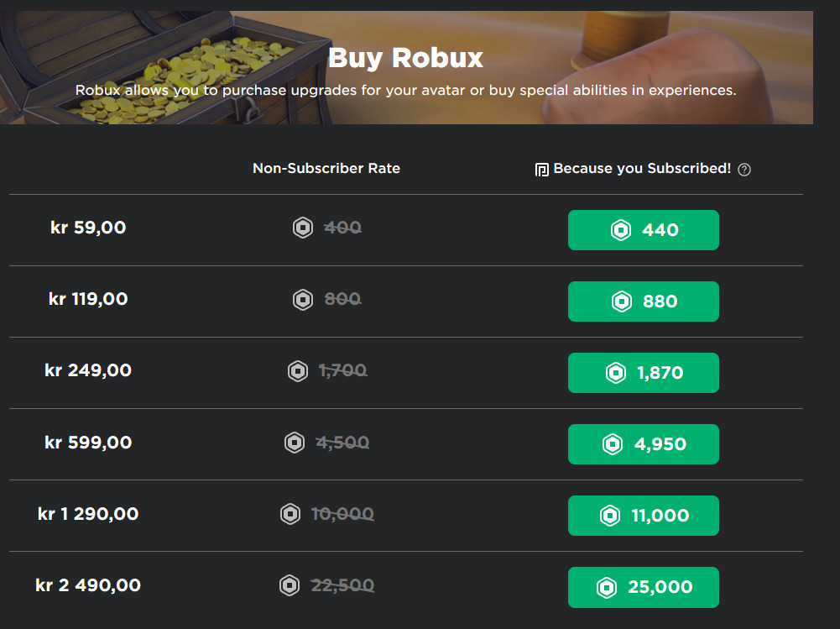Image resolution: width=840 pixels, height=629 pixels.
Task: Click the kr 599,00 price label
Action: click(x=88, y=442)
